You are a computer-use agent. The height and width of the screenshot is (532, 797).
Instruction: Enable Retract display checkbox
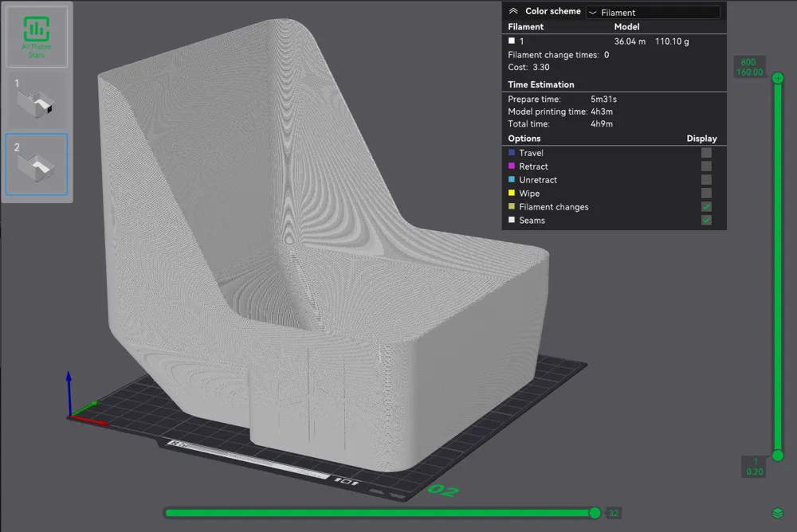[x=706, y=166]
